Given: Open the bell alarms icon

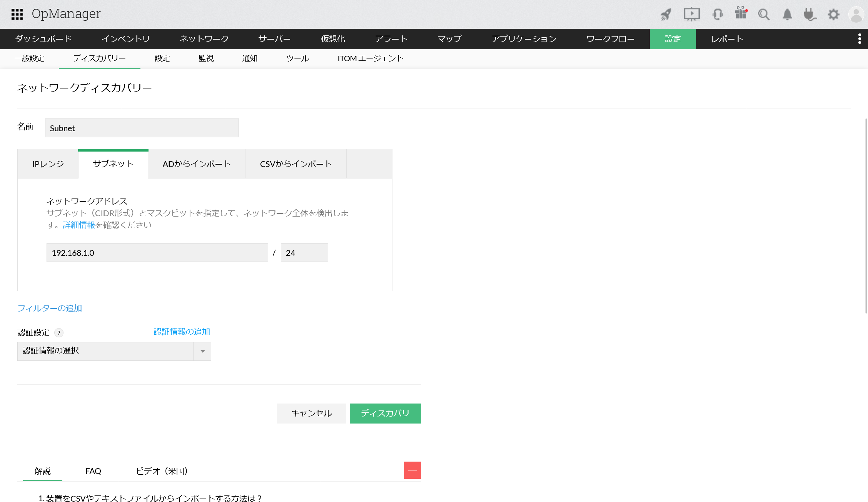Looking at the screenshot, I should [x=787, y=15].
